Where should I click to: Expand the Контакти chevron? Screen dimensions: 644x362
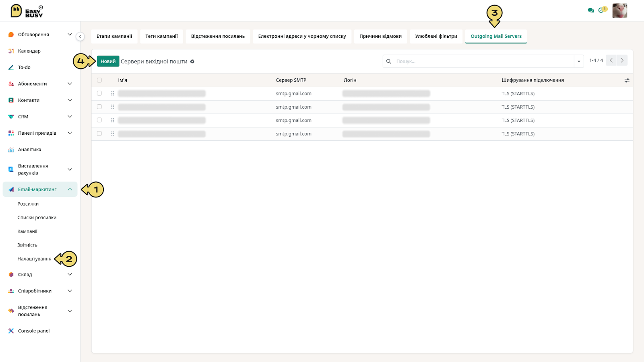70,100
